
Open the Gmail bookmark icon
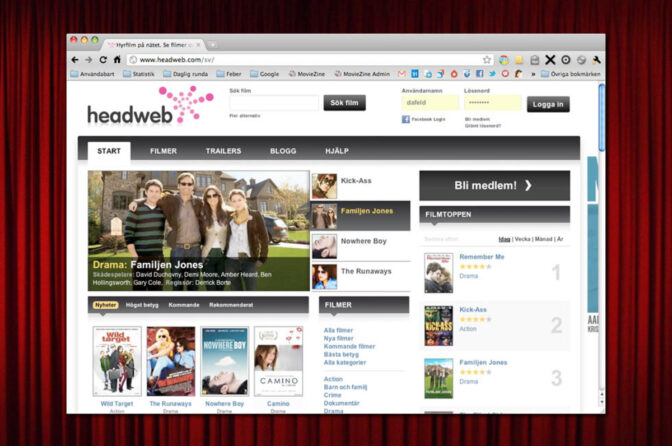pos(402,74)
